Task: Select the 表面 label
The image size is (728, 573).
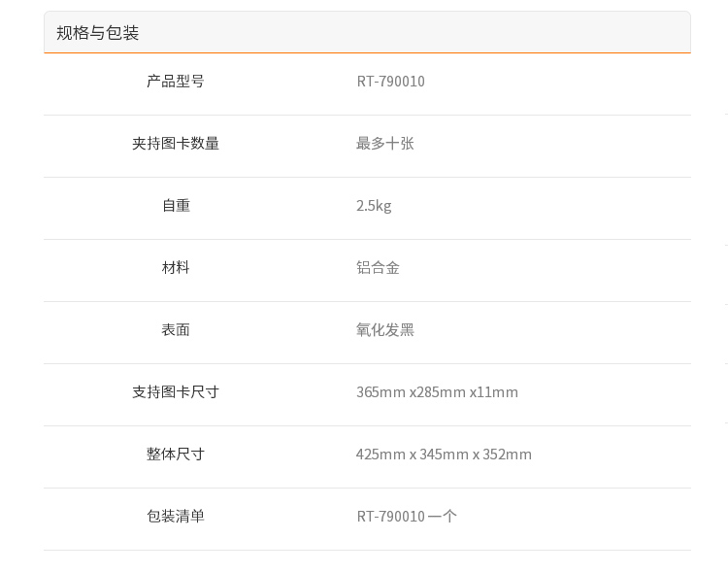Action: pos(176,330)
